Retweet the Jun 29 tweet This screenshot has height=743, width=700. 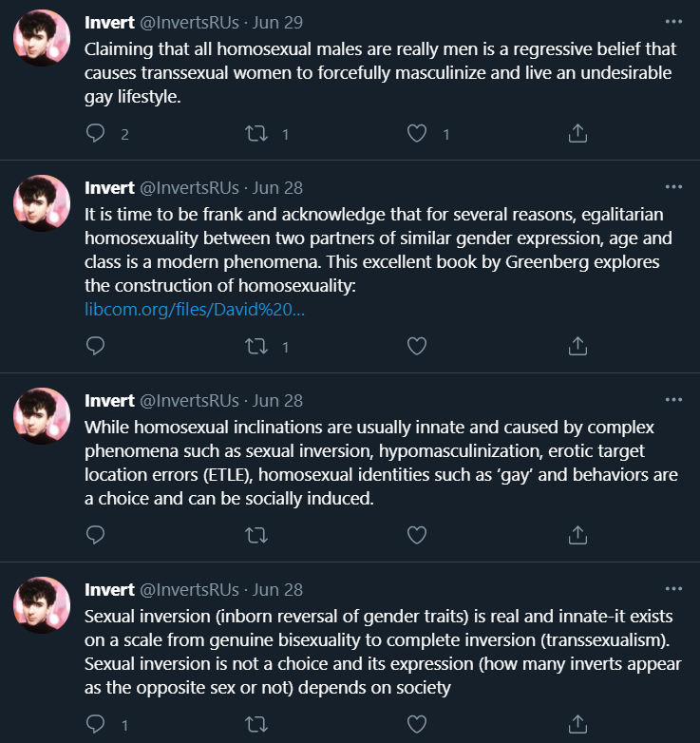pyautogui.click(x=256, y=134)
